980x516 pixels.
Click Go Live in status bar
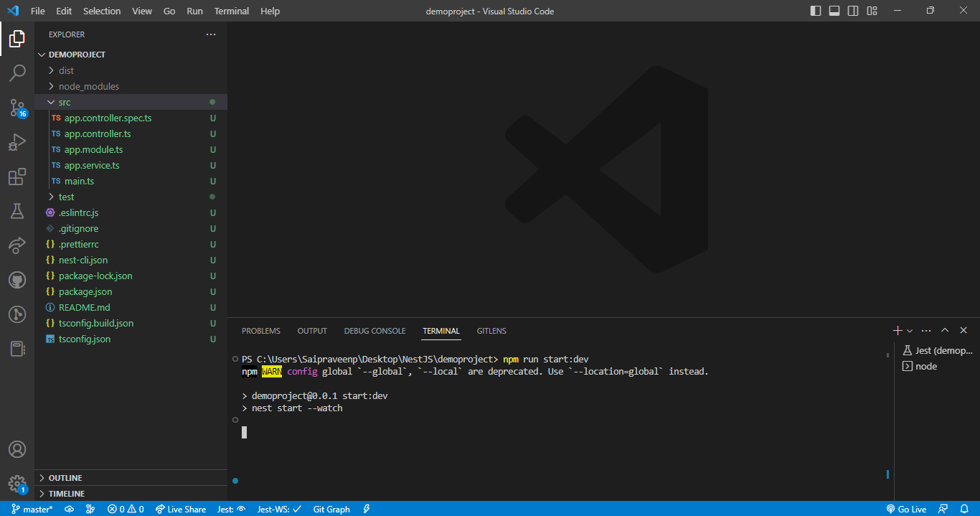click(906, 509)
